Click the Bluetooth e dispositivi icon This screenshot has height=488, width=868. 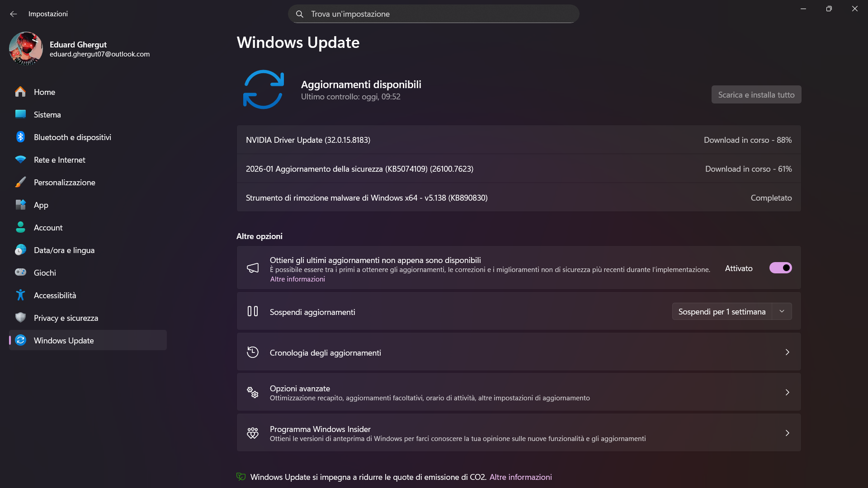coord(20,137)
